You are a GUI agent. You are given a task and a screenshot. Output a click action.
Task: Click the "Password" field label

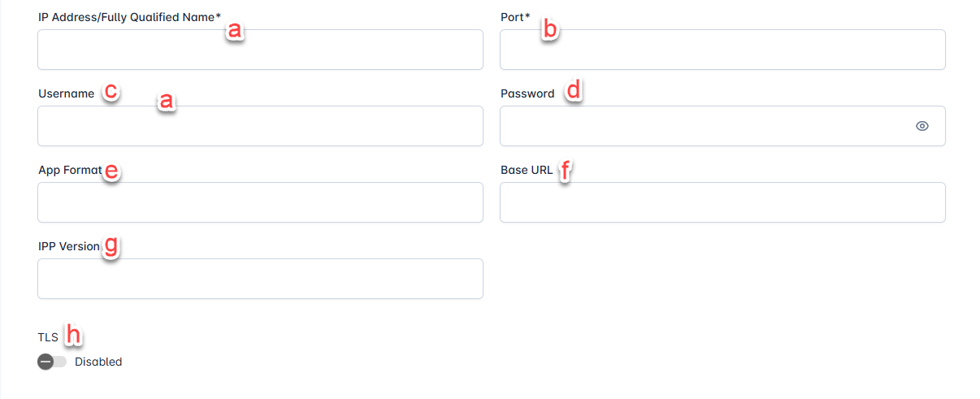[x=527, y=93]
